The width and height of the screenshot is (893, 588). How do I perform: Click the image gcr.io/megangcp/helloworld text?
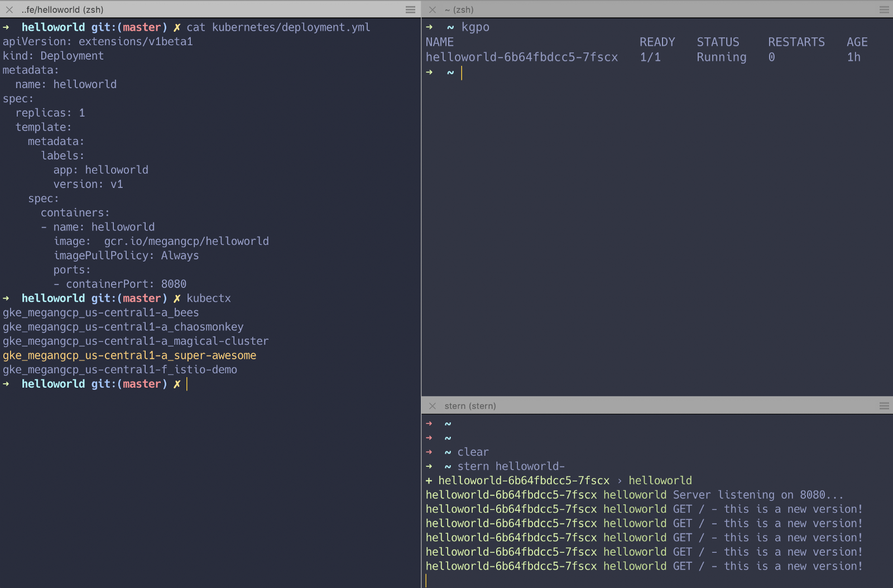pyautogui.click(x=186, y=241)
